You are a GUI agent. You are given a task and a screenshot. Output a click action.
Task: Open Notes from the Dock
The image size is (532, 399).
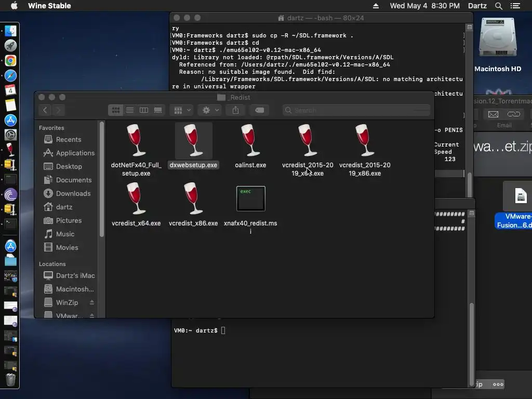click(10, 105)
